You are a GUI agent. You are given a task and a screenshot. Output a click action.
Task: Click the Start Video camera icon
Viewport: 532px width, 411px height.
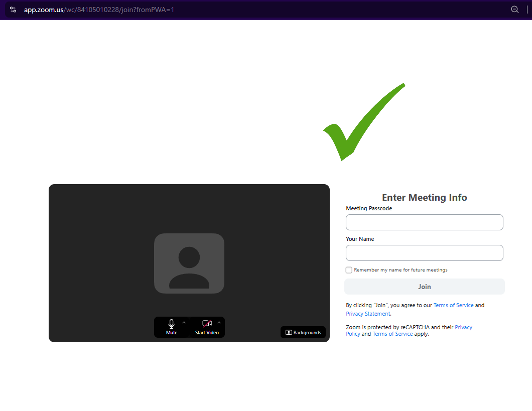pos(207,323)
